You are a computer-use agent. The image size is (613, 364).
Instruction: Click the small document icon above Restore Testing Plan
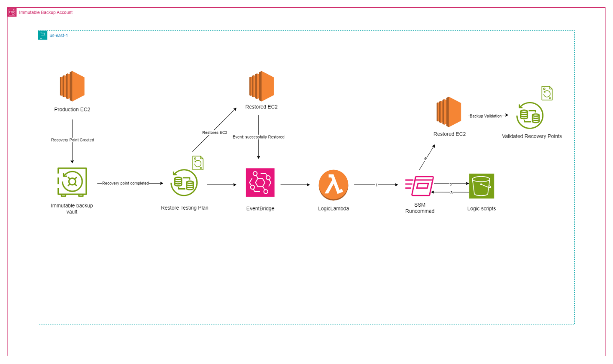coord(198,163)
